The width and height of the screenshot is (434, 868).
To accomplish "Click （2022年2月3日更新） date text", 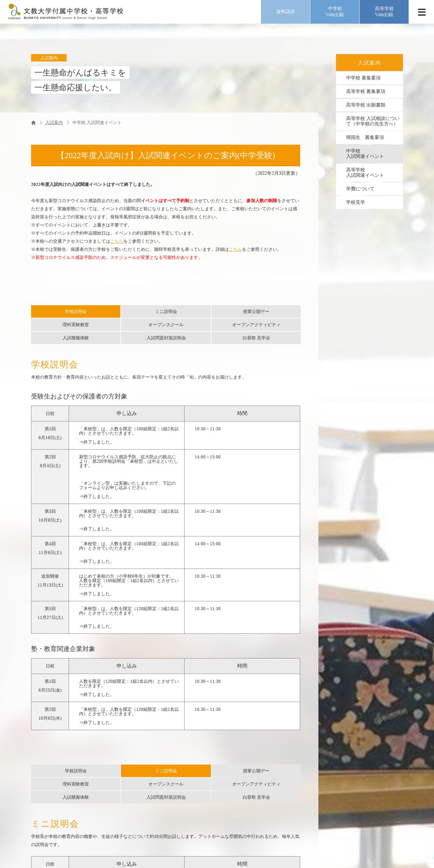I will [x=276, y=173].
